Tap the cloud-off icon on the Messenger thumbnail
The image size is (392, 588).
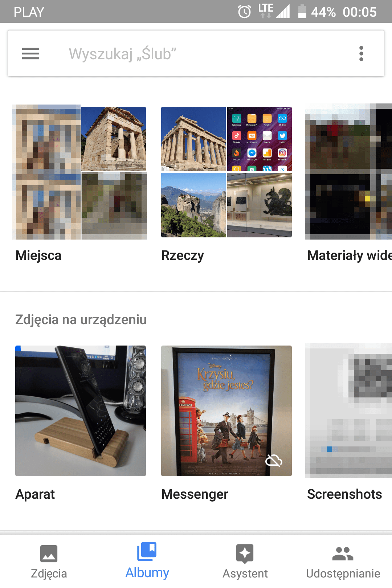(x=274, y=461)
